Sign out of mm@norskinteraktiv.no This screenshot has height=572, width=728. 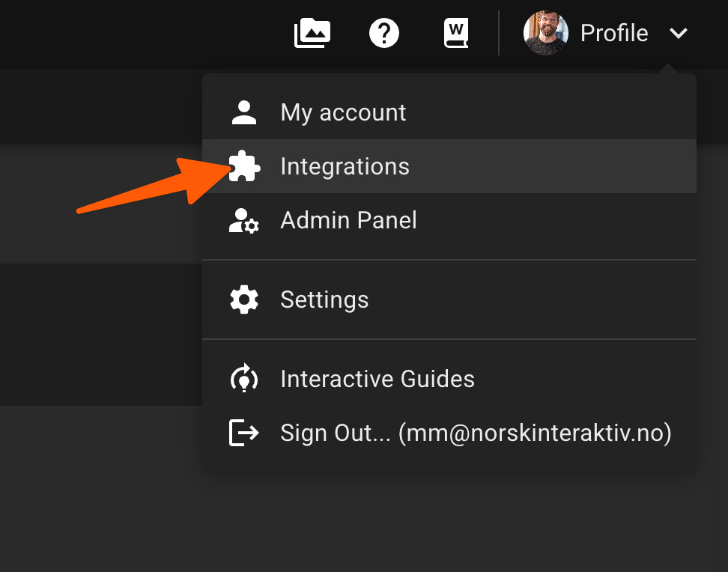click(x=449, y=433)
